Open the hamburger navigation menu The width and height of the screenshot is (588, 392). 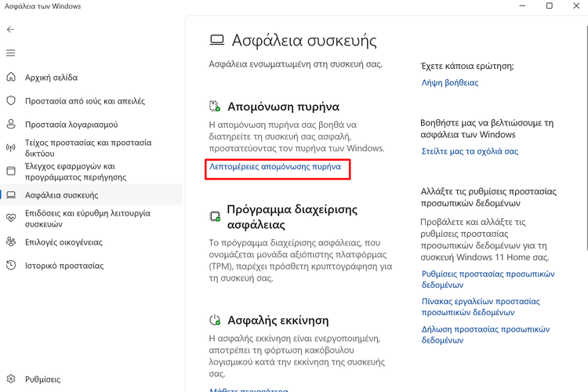pos(10,53)
